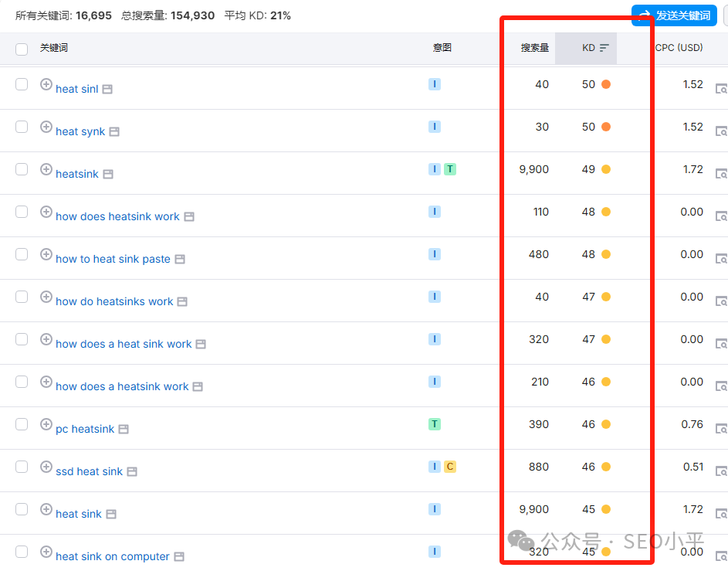Viewport: 728px width, 571px height.
Task: Toggle the select-all keywords checkbox
Action: click(x=22, y=49)
